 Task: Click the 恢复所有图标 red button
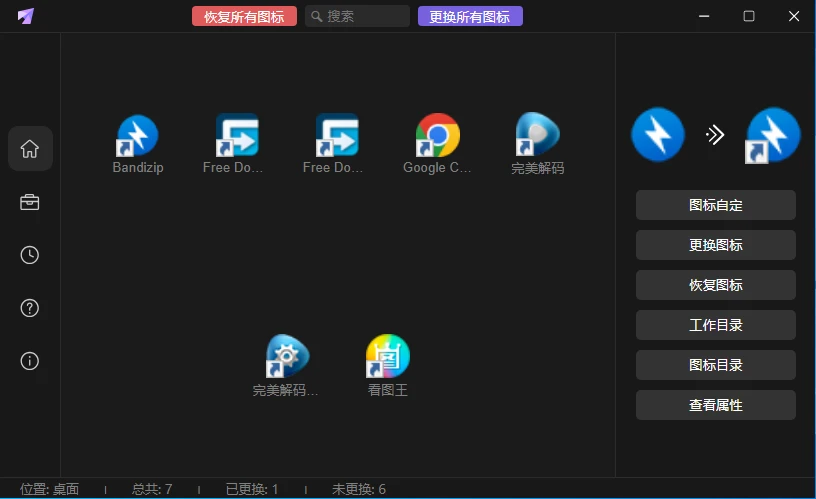(x=244, y=17)
